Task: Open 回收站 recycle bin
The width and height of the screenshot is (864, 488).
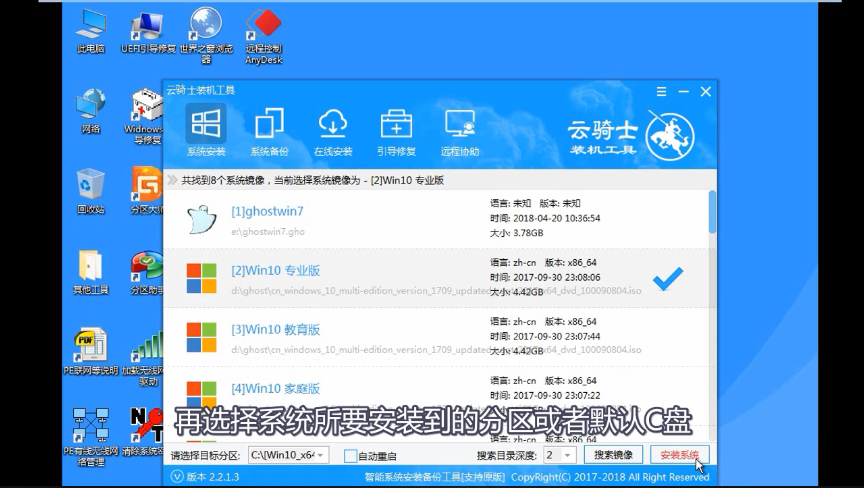Action: pyautogui.click(x=91, y=192)
